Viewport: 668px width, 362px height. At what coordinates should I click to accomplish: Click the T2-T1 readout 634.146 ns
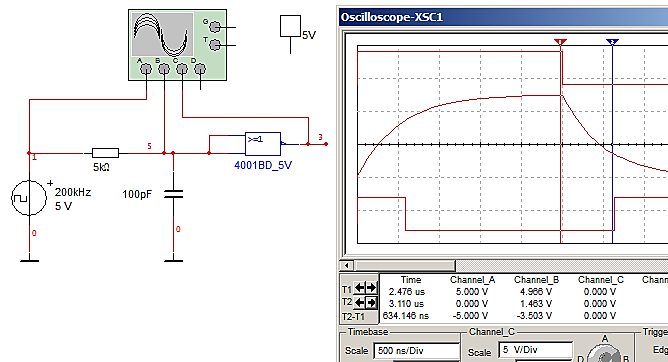[406, 316]
